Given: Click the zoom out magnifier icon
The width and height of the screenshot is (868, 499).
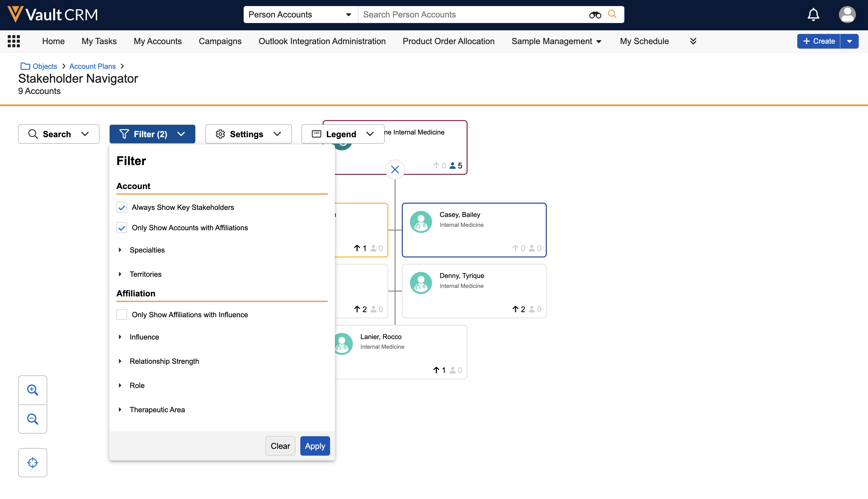Looking at the screenshot, I should (x=32, y=419).
